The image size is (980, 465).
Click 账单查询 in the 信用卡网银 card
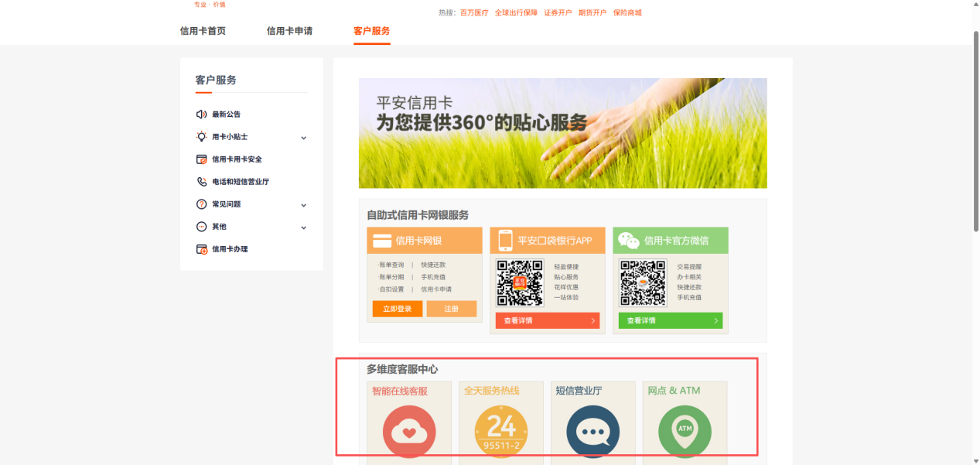point(391,265)
